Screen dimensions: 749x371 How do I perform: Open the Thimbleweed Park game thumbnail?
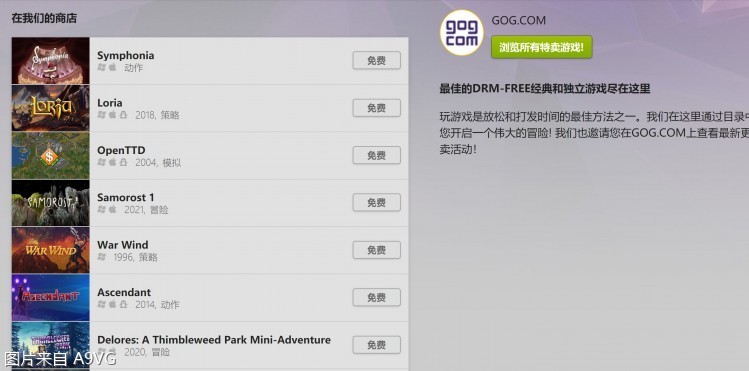point(51,345)
